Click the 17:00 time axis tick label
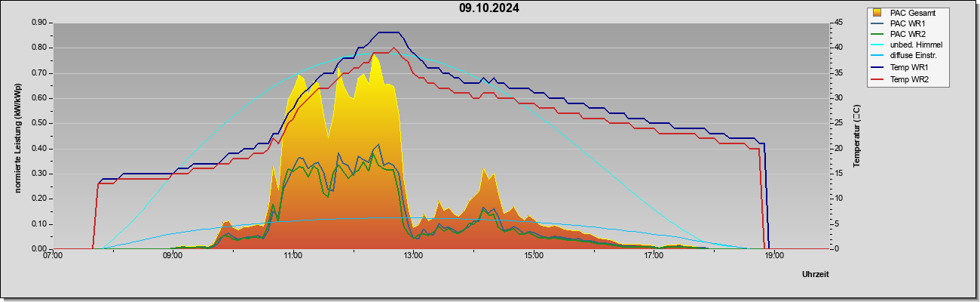The height and width of the screenshot is (302, 980). 654,256
